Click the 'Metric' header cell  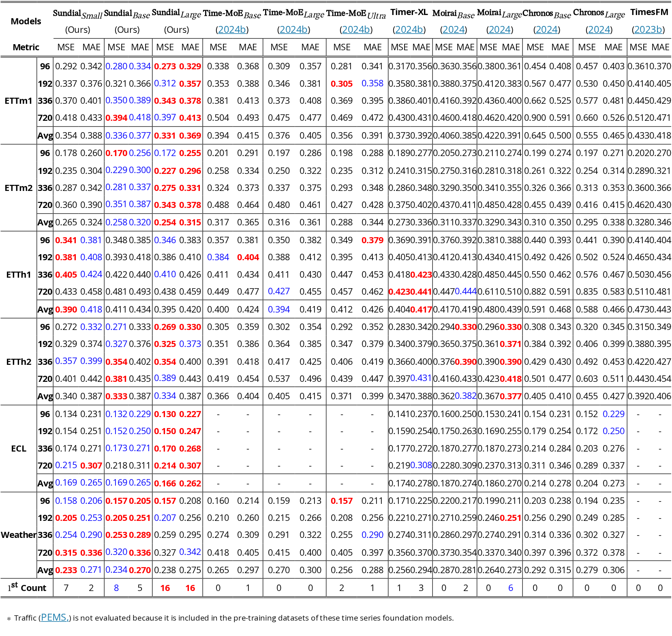coord(26,47)
